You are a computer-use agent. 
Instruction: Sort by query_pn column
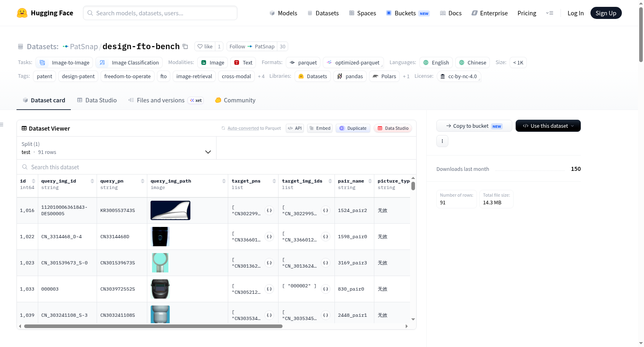pyautogui.click(x=142, y=181)
